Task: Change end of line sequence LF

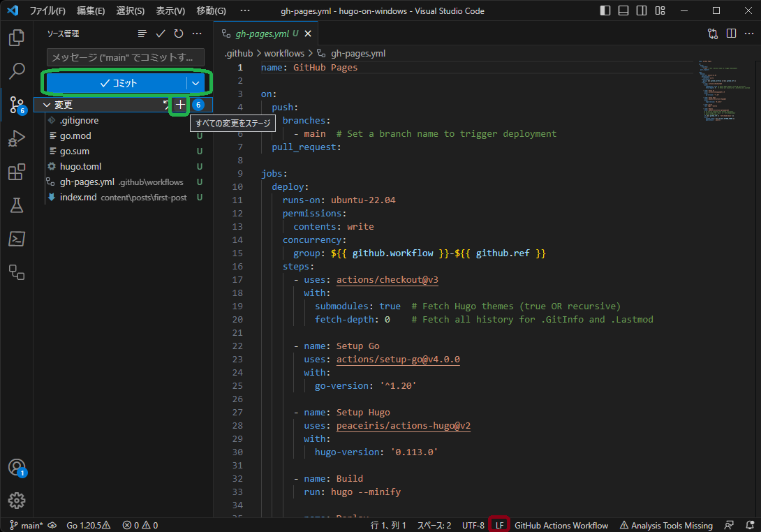Action: 499,525
